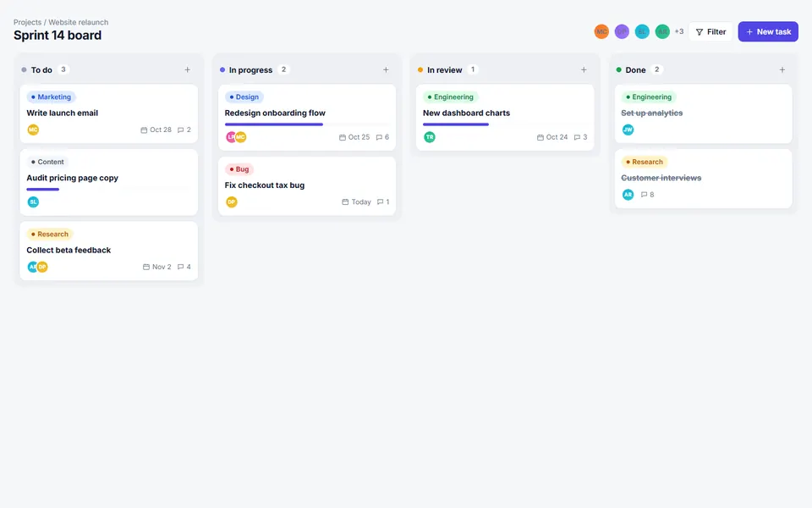Click the Bug tag on Fix checkout tax bug
The image size is (812, 508).
point(239,169)
